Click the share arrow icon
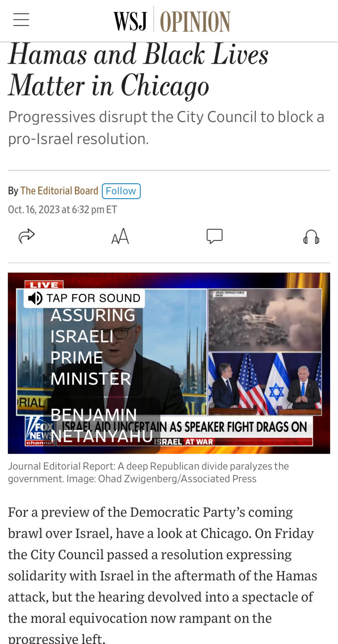This screenshot has height=644, width=338. (26, 236)
